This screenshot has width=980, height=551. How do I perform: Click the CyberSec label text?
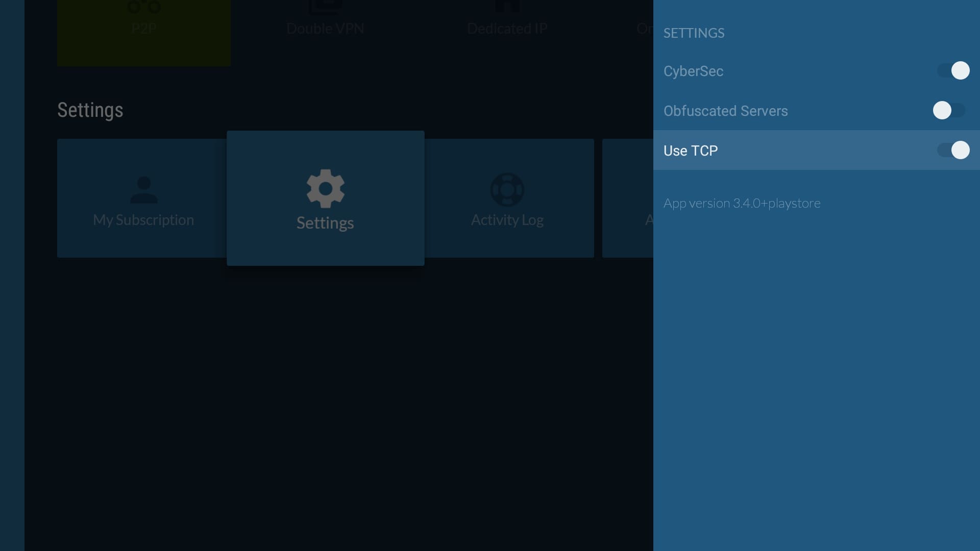[693, 71]
